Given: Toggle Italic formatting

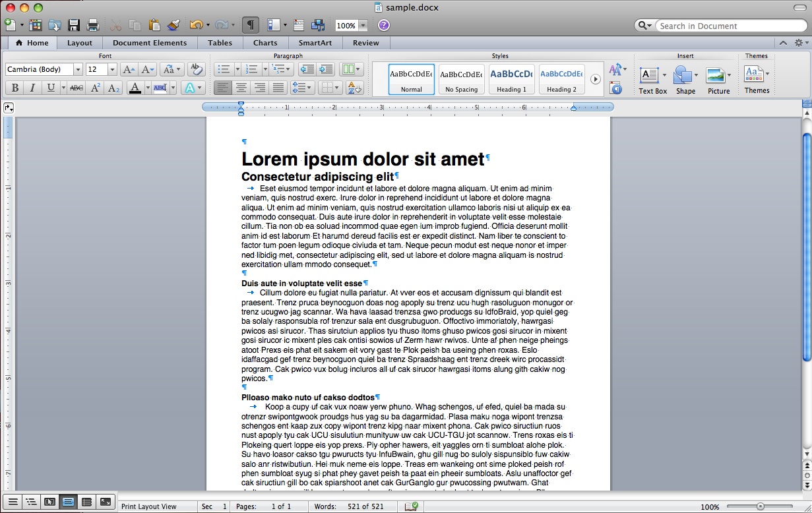Looking at the screenshot, I should (x=32, y=88).
